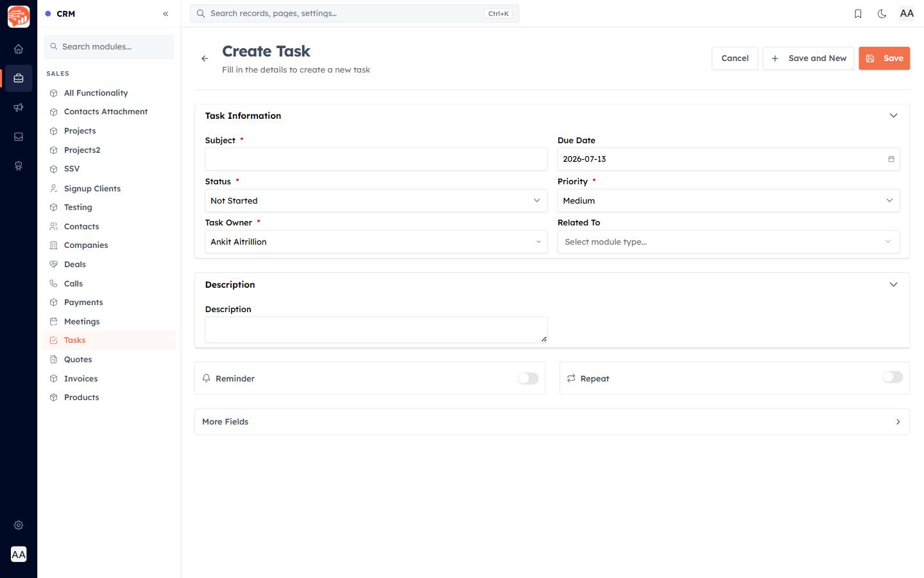Click Save and New button

click(809, 58)
